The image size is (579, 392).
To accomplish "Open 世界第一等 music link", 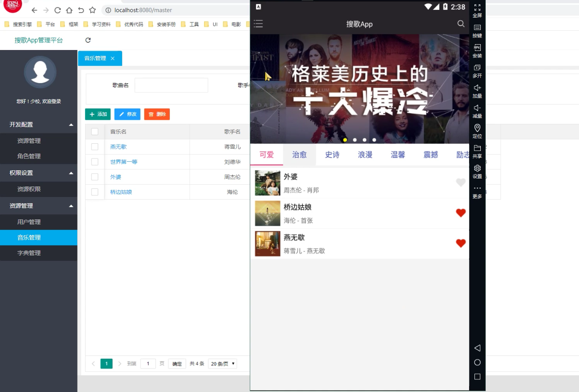I will pyautogui.click(x=124, y=162).
